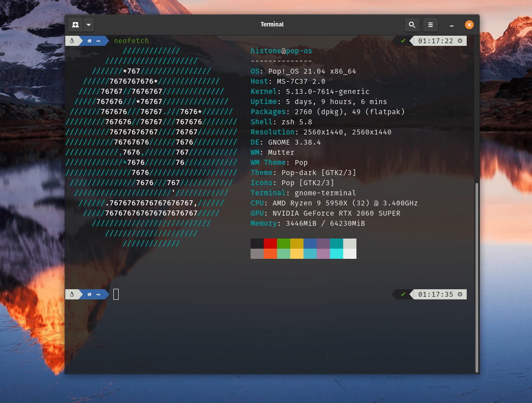Minimize the Terminal window

tap(452, 25)
